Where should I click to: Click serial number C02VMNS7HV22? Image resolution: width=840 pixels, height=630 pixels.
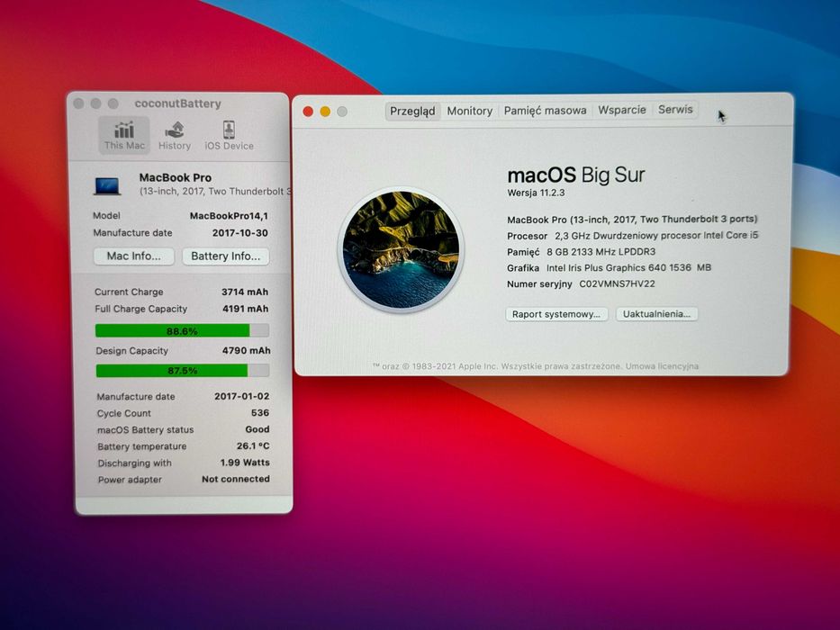point(617,283)
